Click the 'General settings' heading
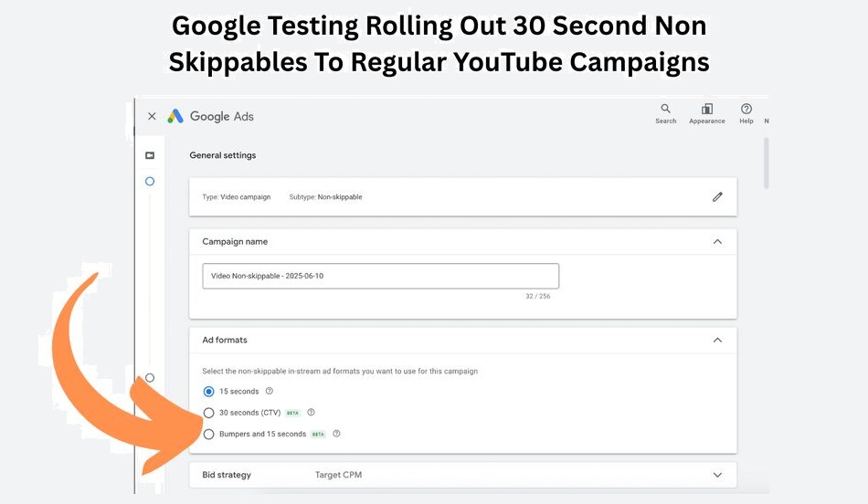Screen dimensions: 868x504 click(223, 155)
